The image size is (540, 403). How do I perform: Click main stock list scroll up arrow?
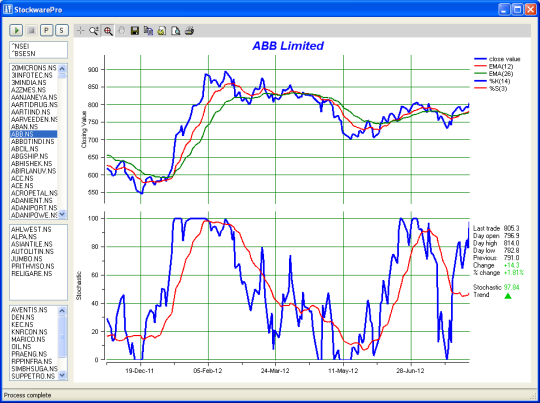point(62,68)
